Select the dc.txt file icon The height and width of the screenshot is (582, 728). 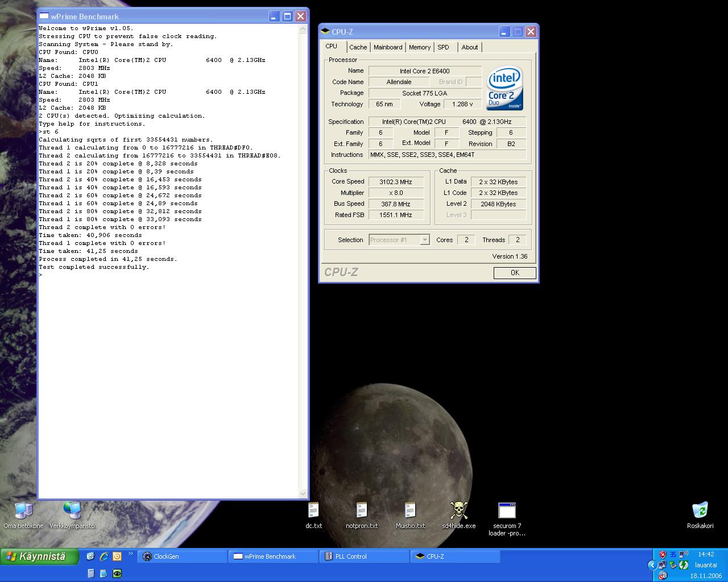coord(313,515)
